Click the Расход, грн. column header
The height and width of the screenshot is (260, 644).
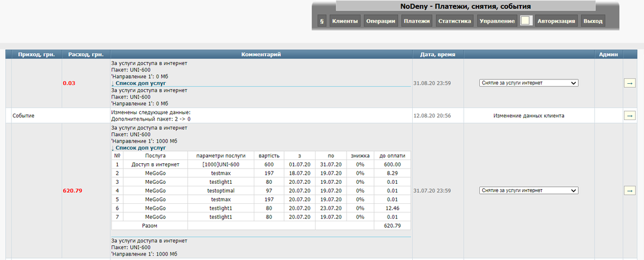tap(85, 55)
